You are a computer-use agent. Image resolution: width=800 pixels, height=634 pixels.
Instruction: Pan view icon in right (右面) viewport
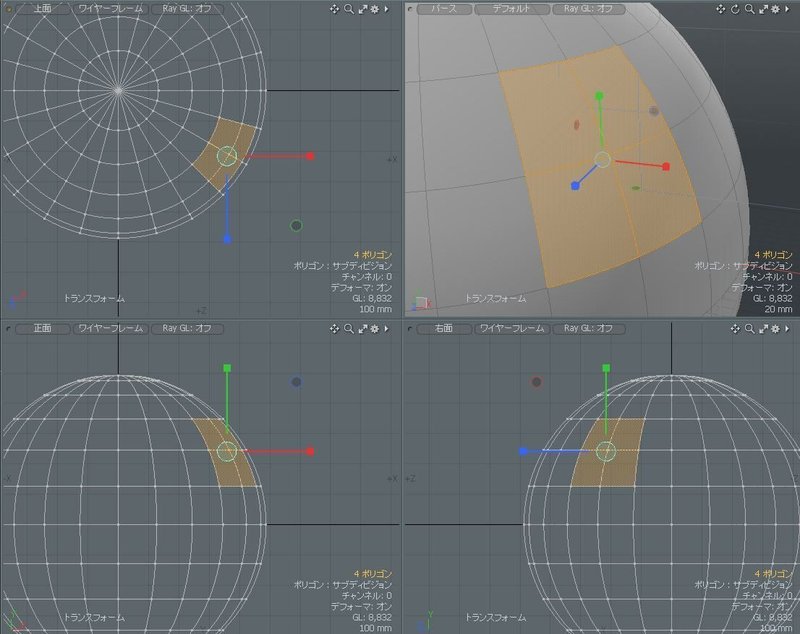(x=735, y=329)
